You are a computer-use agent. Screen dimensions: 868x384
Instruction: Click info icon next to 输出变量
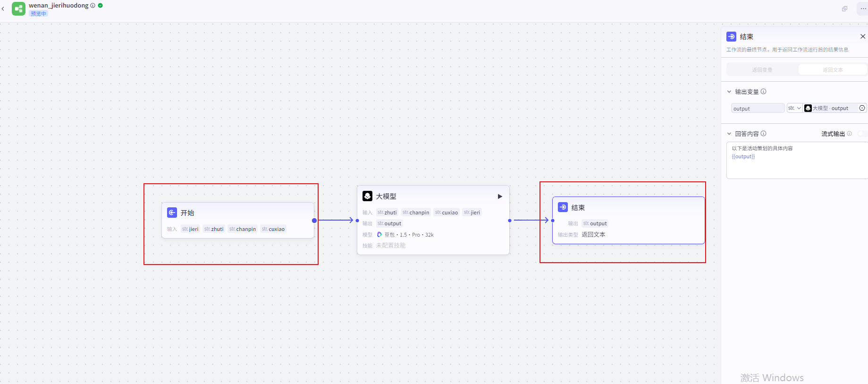pos(763,92)
